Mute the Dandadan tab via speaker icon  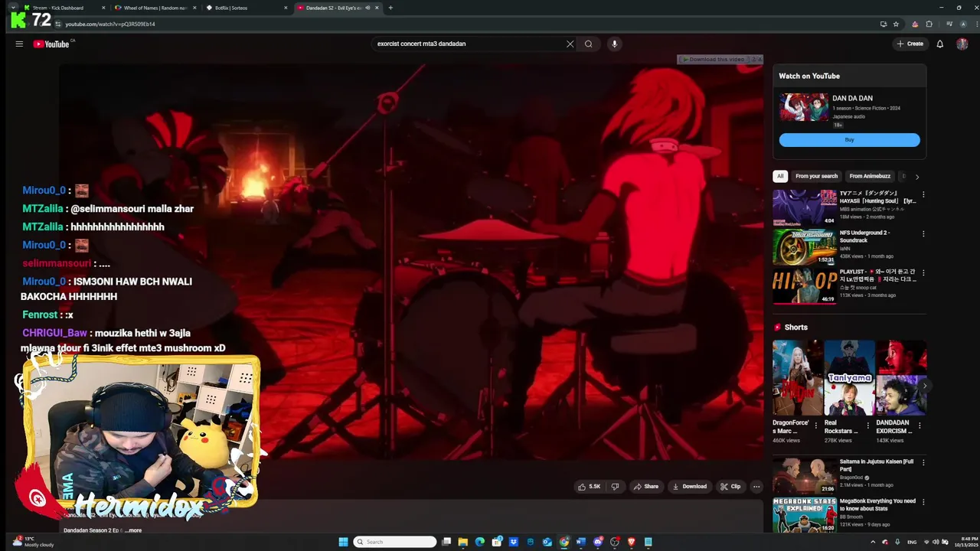[367, 8]
